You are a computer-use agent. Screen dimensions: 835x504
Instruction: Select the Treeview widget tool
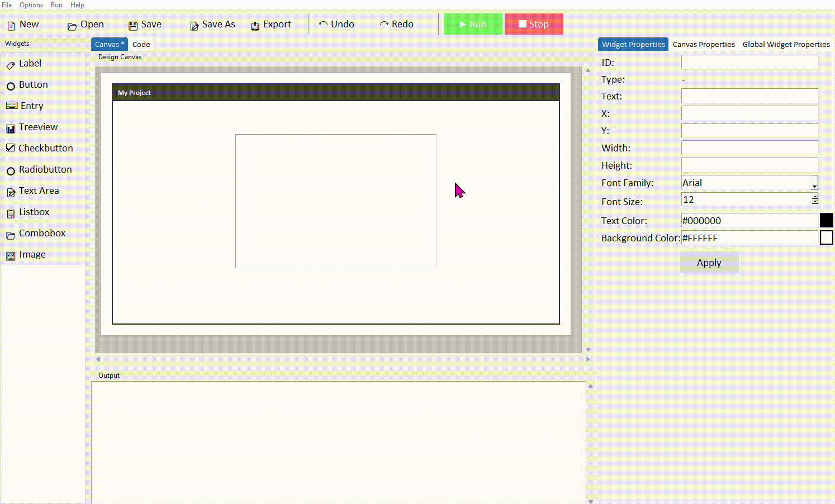coord(37,127)
